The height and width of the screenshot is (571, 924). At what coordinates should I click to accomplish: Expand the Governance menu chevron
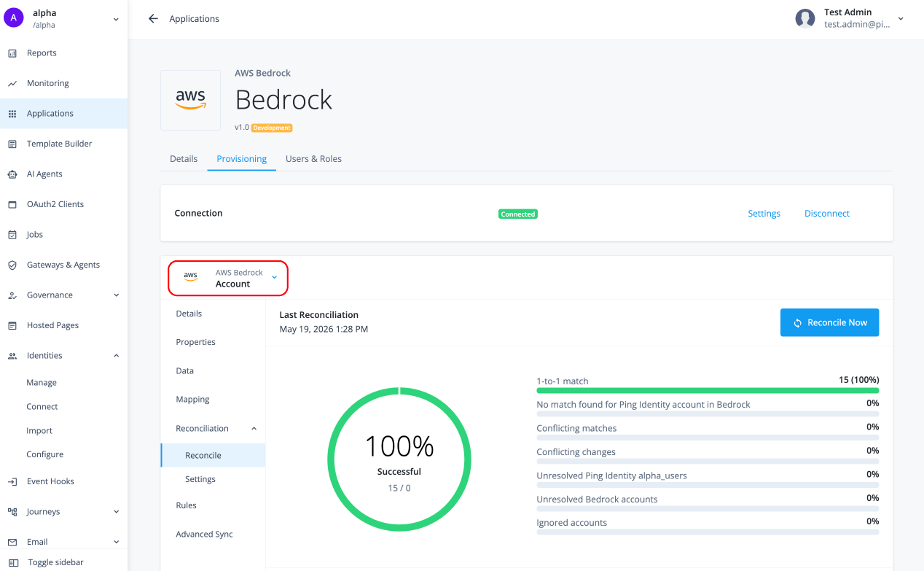[116, 295]
